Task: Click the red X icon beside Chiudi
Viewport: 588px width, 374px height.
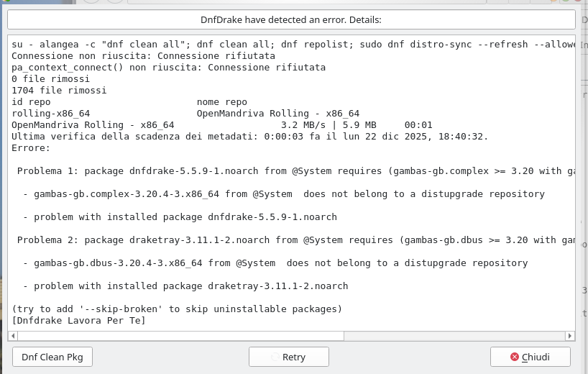Action: [x=514, y=357]
